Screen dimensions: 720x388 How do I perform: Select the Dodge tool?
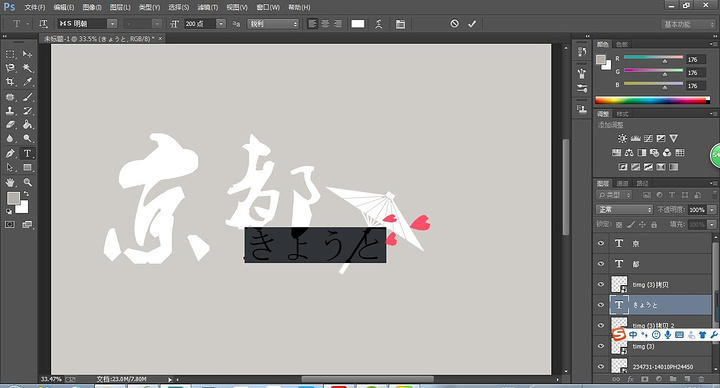pos(28,138)
